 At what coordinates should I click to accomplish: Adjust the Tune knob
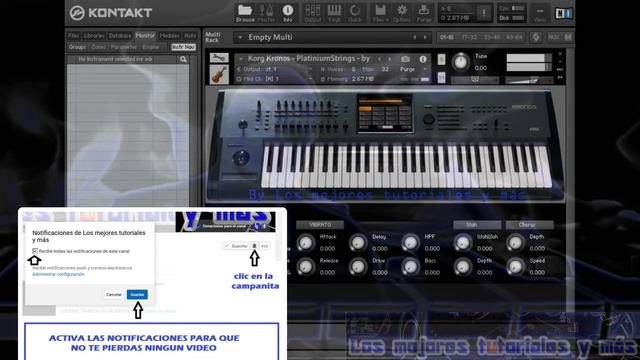(460, 62)
